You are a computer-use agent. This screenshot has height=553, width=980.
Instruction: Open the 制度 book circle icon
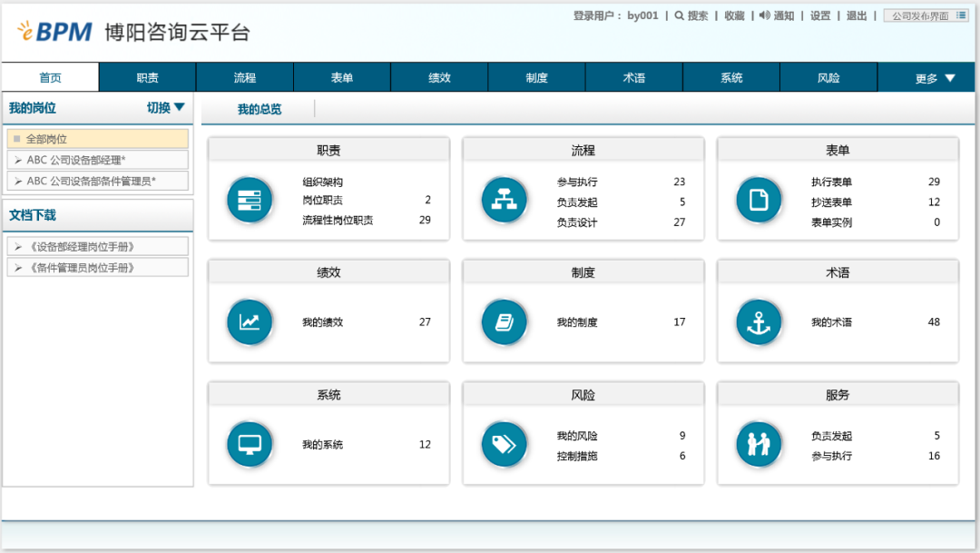point(504,322)
